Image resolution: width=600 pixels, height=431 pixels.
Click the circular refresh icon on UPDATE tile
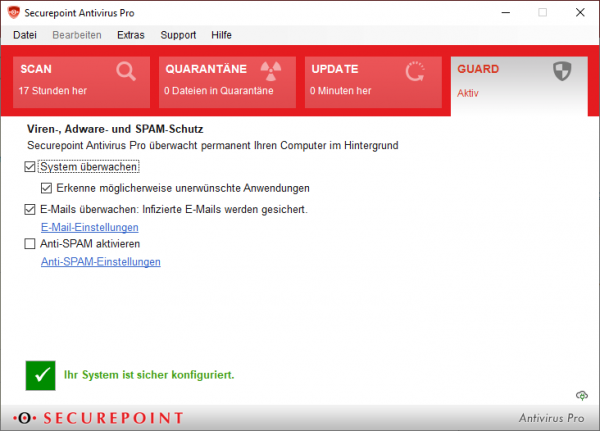pyautogui.click(x=415, y=71)
